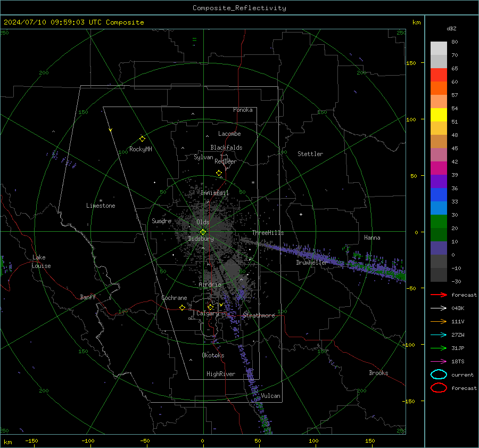Click the Sylvan label

(x=203, y=157)
